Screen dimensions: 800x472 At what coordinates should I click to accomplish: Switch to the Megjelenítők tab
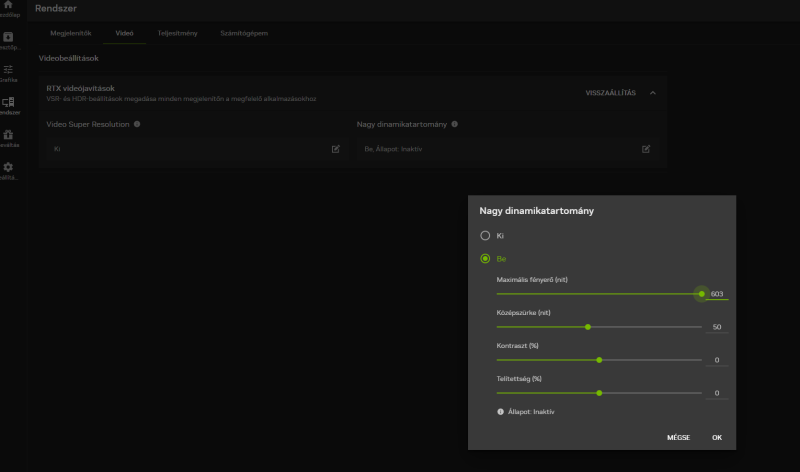pos(70,33)
